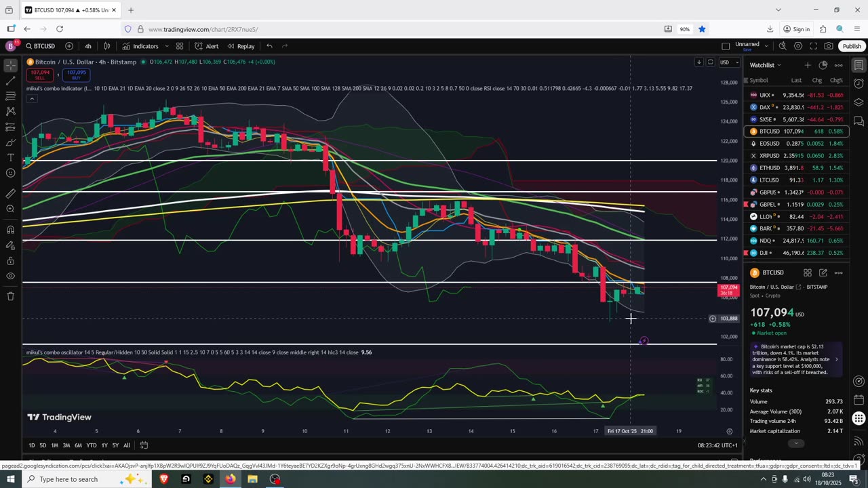Image resolution: width=868 pixels, height=488 pixels.
Task: Toggle hide all drawings eye icon
Action: coord(11,276)
